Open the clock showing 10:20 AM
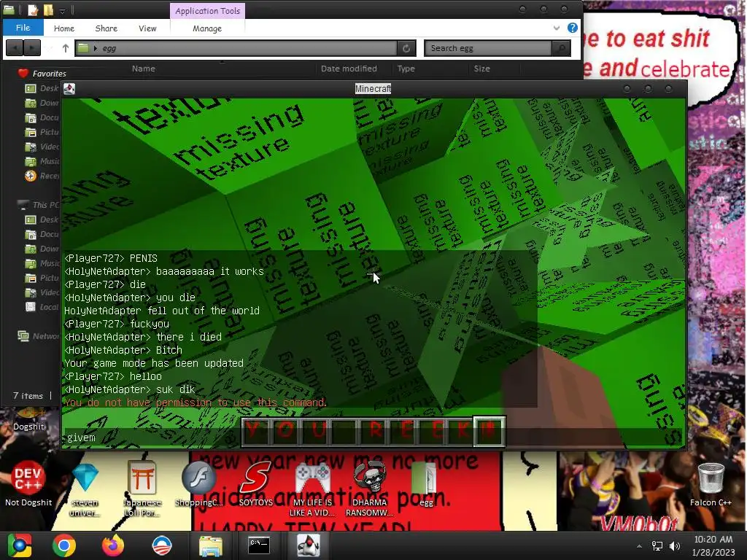Image resolution: width=747 pixels, height=560 pixels. pyautogui.click(x=713, y=545)
